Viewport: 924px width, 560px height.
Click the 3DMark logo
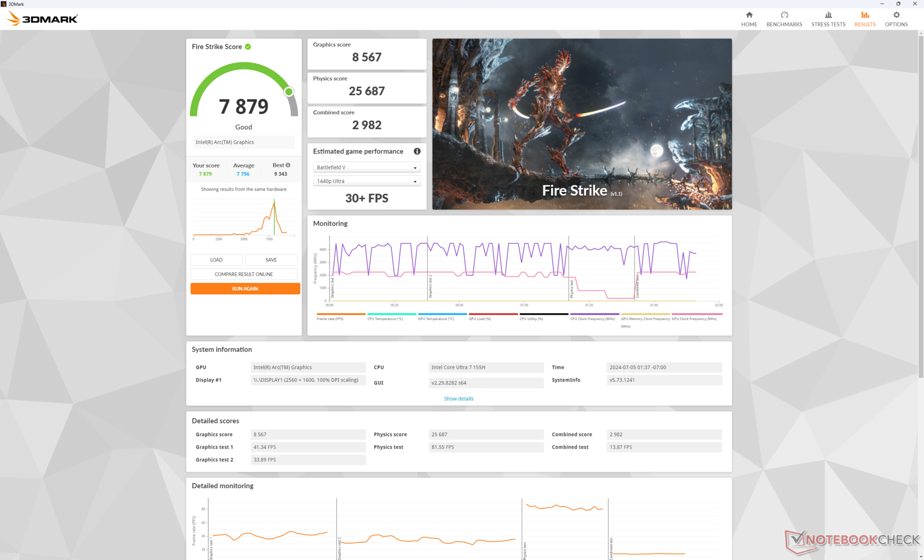point(42,19)
